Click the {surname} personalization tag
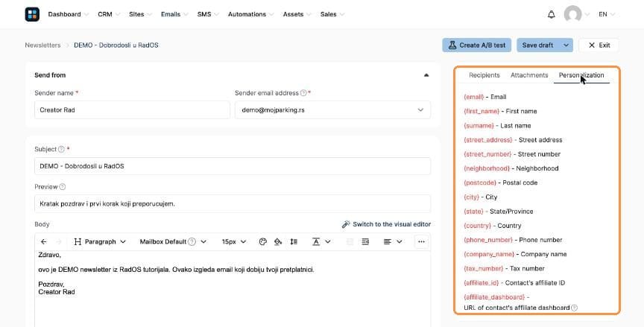This screenshot has height=327, width=644. coord(479,126)
